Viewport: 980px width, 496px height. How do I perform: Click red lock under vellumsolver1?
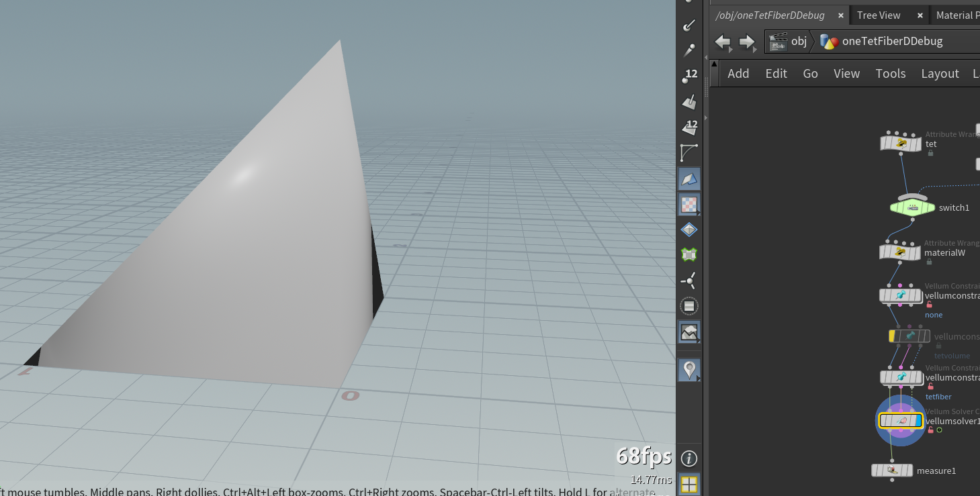point(930,430)
